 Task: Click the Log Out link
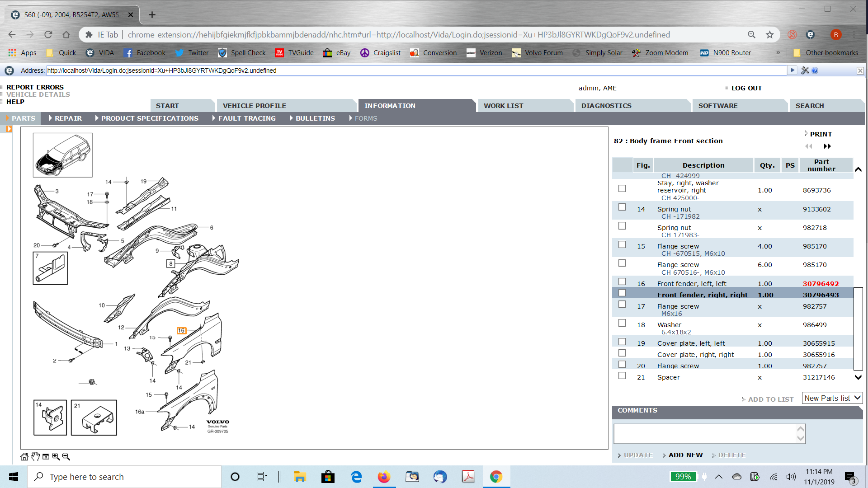[746, 88]
